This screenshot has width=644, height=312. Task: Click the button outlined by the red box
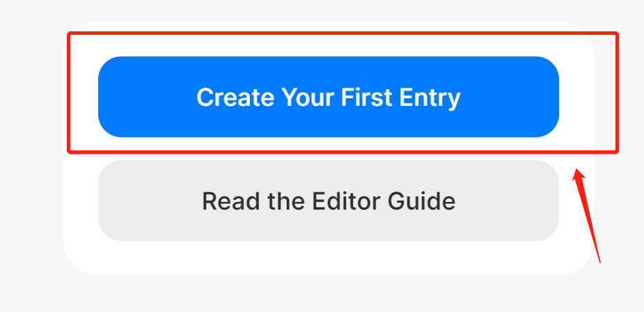pyautogui.click(x=328, y=97)
